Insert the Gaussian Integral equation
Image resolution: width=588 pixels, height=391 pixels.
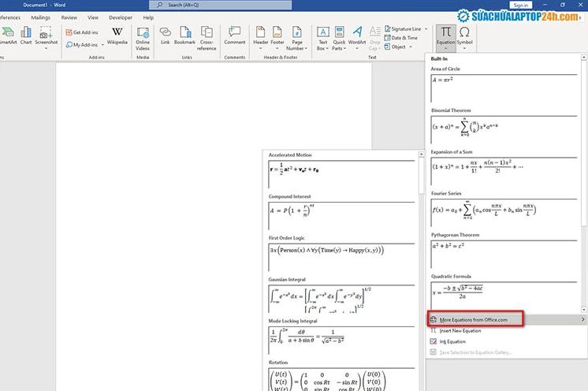tap(341, 299)
